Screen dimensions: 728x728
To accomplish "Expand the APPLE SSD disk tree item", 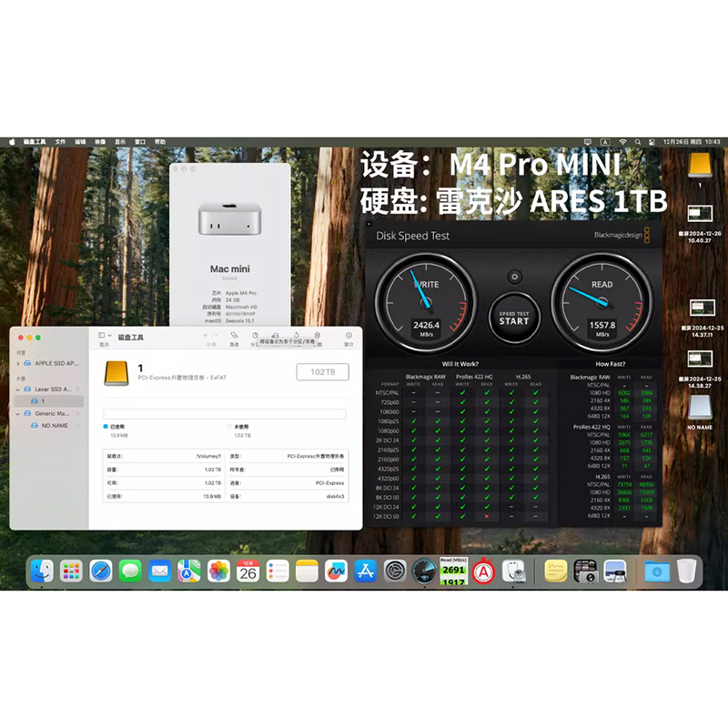I will (x=17, y=363).
